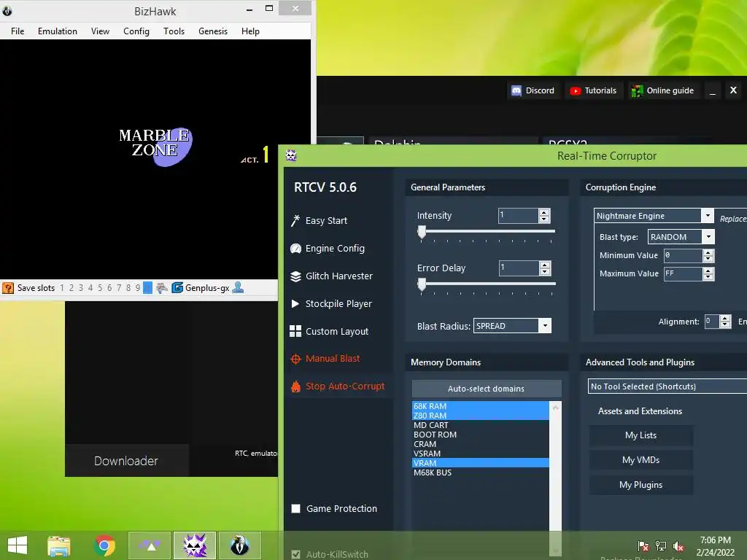The image size is (747, 560).
Task: Click network icon in system tray
Action: tap(661, 546)
